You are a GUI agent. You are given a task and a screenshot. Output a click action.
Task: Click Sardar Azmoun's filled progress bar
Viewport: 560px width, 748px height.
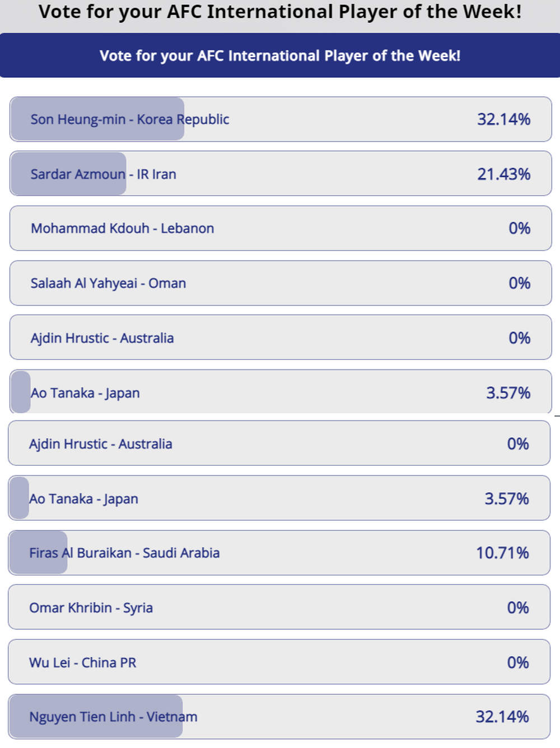[68, 174]
